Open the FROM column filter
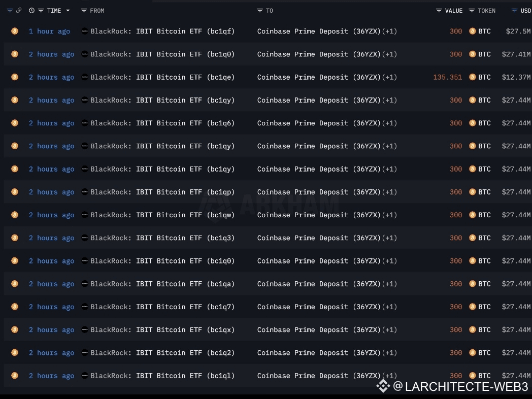The width and height of the screenshot is (532, 399). (x=84, y=11)
